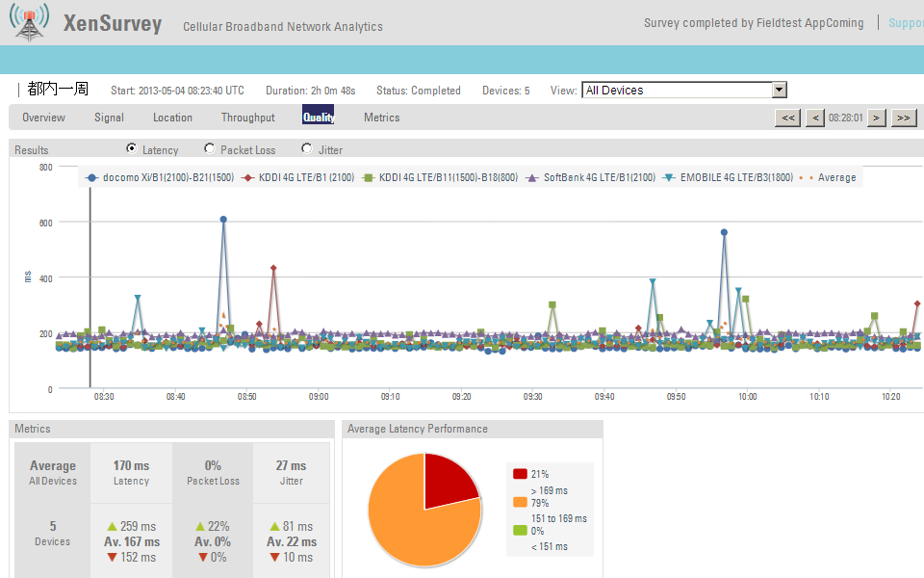The width and height of the screenshot is (924, 578).
Task: Select the Packet Loss radio button
Action: click(x=209, y=148)
